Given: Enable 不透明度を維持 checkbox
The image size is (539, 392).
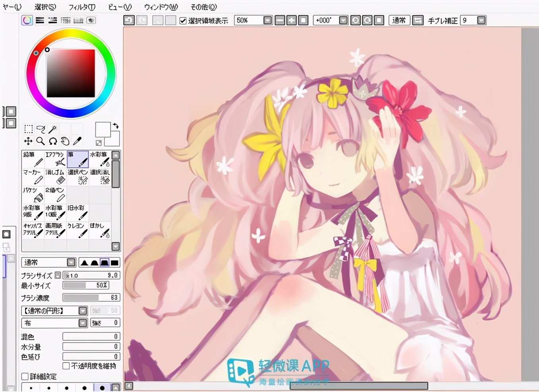Looking at the screenshot, I should (66, 366).
